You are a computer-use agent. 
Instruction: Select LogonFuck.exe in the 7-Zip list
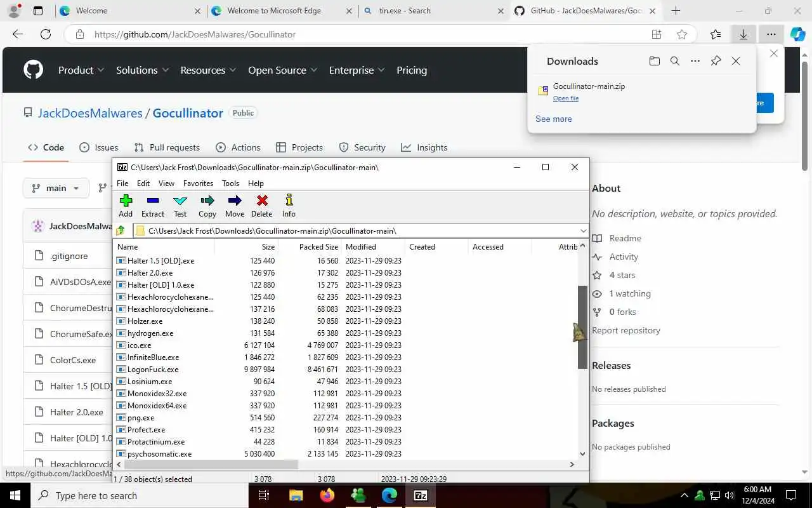coord(153,369)
